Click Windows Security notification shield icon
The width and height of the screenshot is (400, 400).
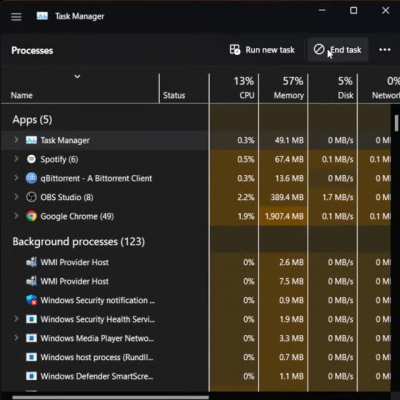coord(31,300)
